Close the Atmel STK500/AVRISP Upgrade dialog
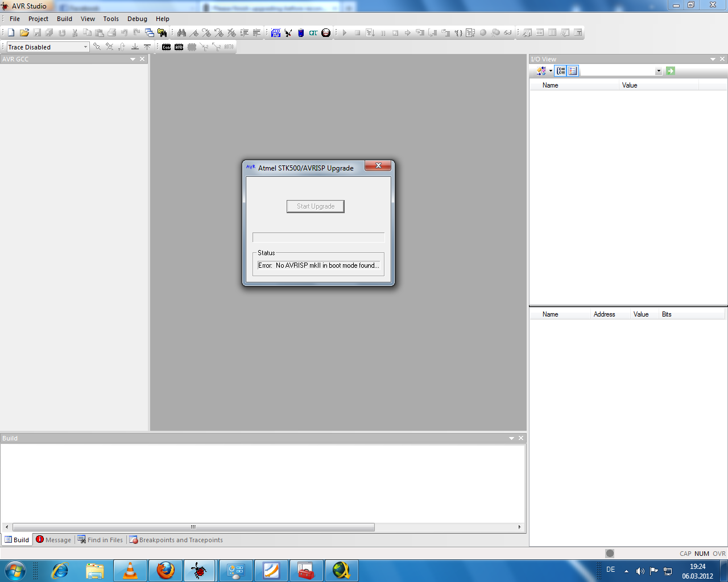This screenshot has height=582, width=728. click(378, 165)
